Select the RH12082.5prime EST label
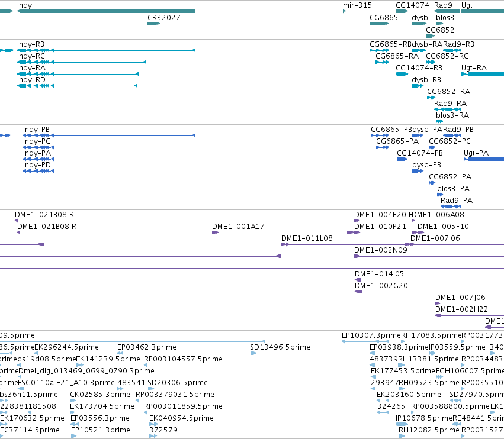This screenshot has width=504, height=439. pyautogui.click(x=429, y=430)
